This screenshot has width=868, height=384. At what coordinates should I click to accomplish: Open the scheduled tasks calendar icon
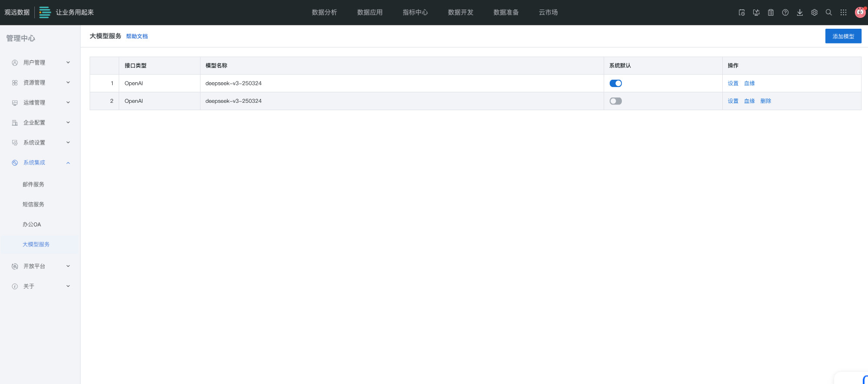tap(741, 13)
